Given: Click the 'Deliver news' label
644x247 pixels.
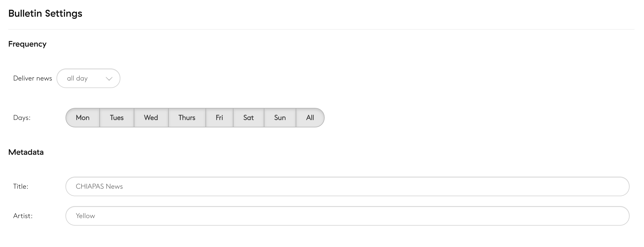Looking at the screenshot, I should point(32,78).
